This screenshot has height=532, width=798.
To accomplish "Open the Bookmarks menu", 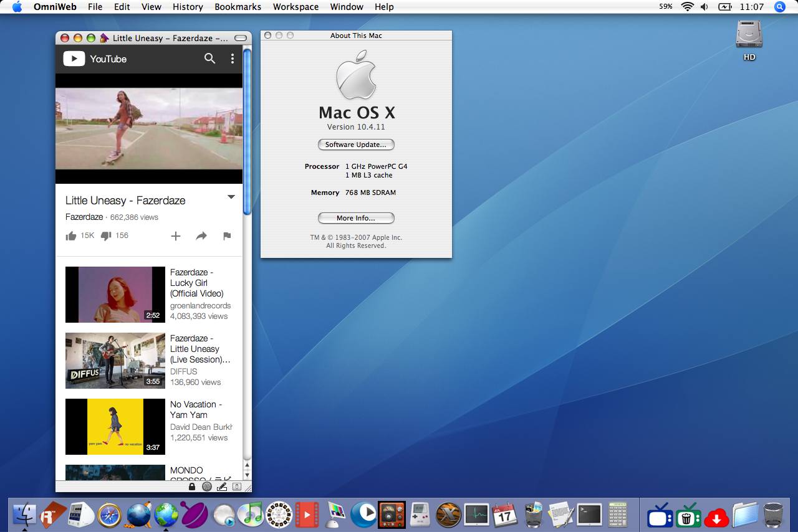I will (x=238, y=7).
